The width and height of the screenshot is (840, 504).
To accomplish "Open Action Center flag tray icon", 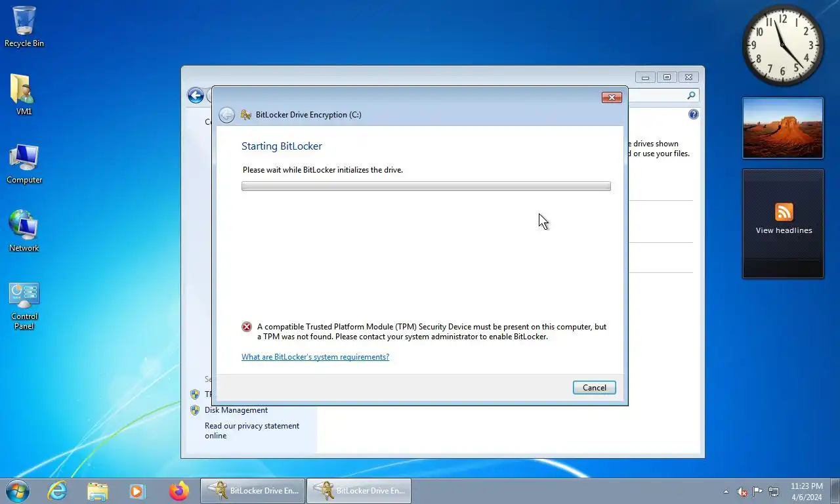I will click(758, 491).
